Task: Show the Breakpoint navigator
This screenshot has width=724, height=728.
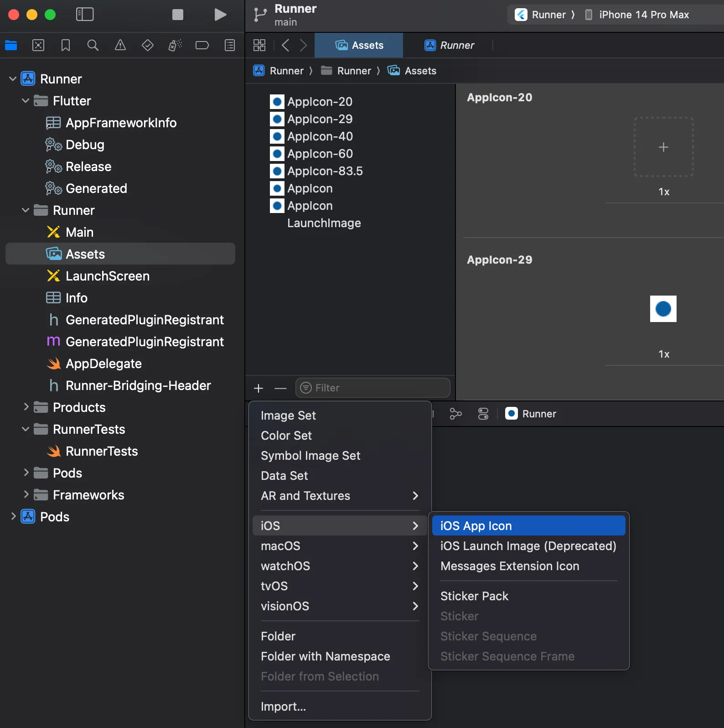Action: [x=202, y=45]
